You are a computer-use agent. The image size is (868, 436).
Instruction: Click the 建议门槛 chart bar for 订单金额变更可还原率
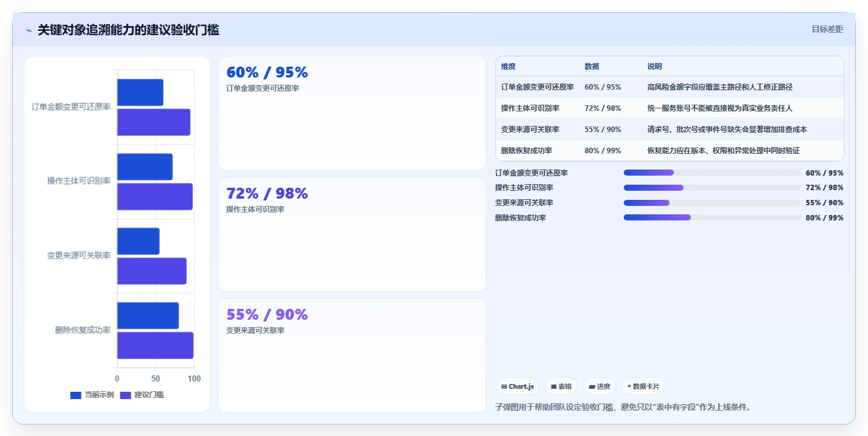[x=154, y=122]
